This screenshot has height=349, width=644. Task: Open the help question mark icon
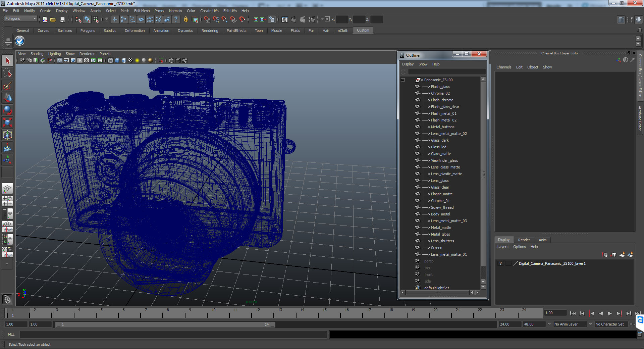pyautogui.click(x=176, y=19)
